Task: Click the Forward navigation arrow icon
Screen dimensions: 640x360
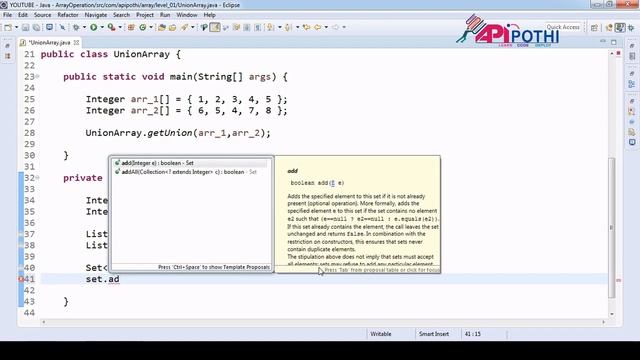Action: pos(335,27)
